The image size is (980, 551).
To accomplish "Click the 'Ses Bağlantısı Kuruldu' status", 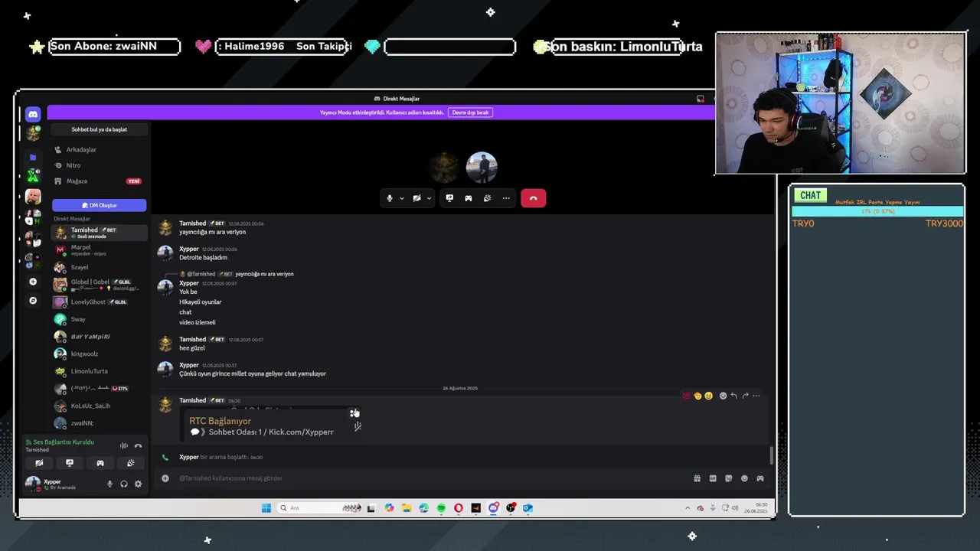I will pos(64,442).
